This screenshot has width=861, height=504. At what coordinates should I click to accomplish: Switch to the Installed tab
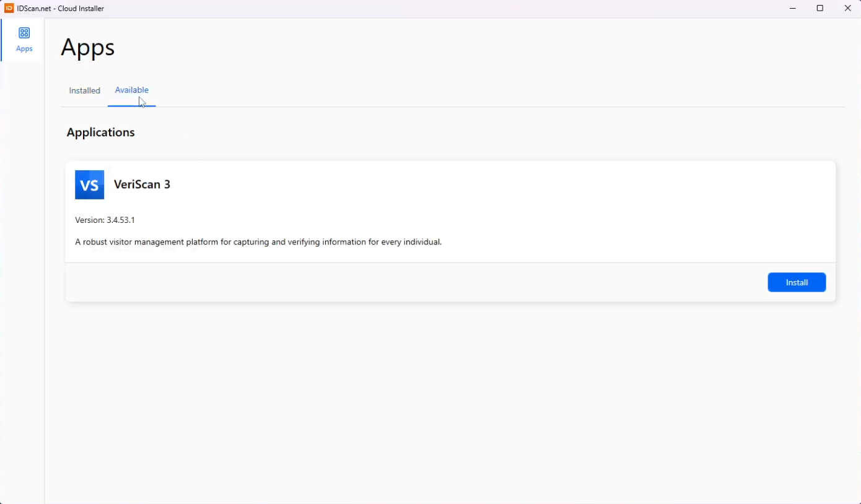click(85, 90)
